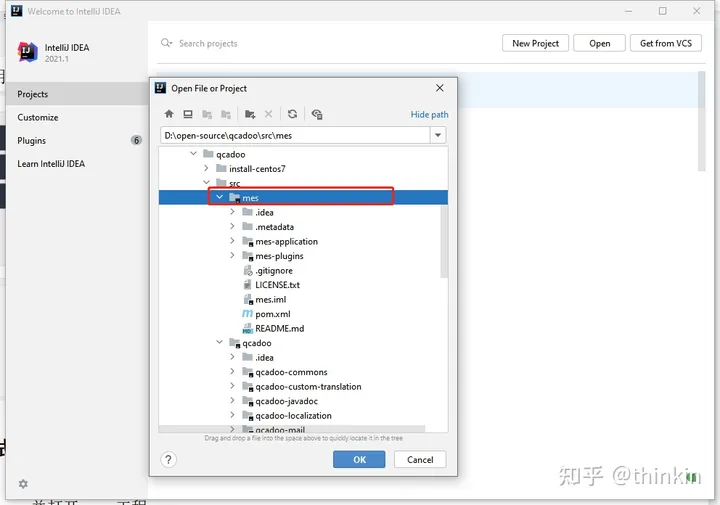Open settings gear in Welcome window

coord(23,484)
